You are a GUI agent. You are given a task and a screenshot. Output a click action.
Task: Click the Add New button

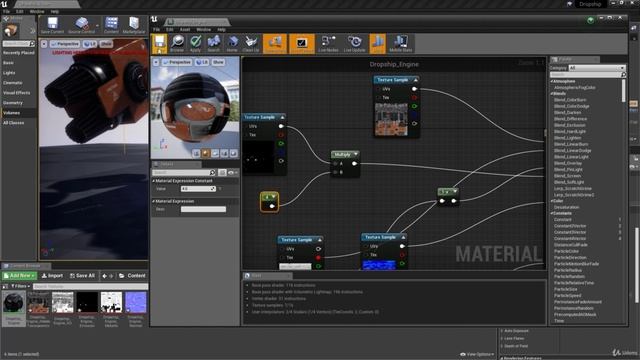(x=19, y=276)
